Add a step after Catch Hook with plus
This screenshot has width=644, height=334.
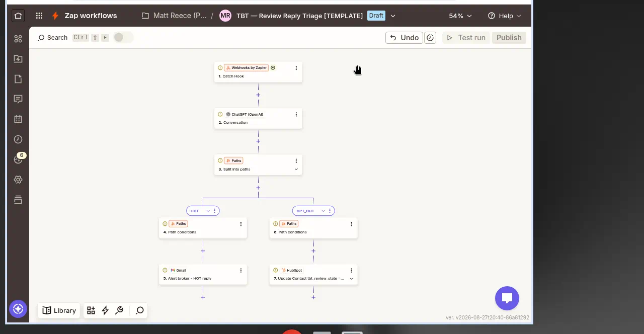258,95
